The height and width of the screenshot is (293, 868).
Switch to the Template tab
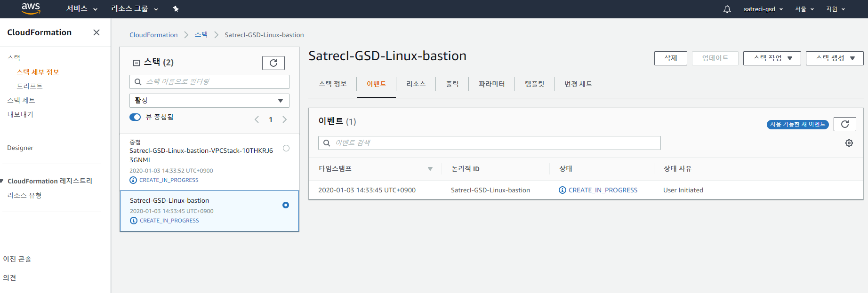(534, 84)
